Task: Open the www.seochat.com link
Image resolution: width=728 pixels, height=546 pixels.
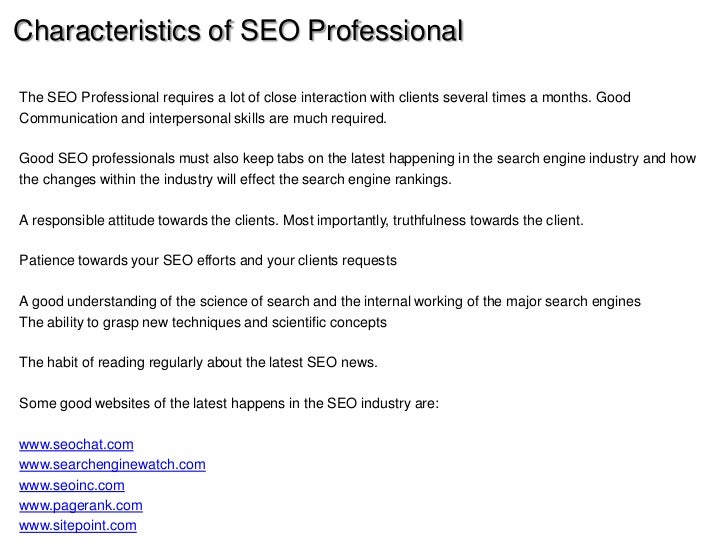Action: (76, 444)
